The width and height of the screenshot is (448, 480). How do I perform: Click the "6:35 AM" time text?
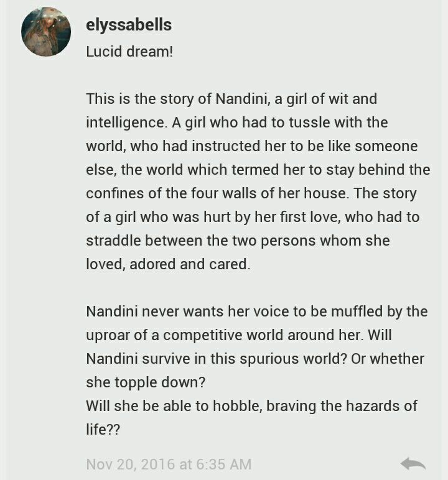(x=224, y=464)
